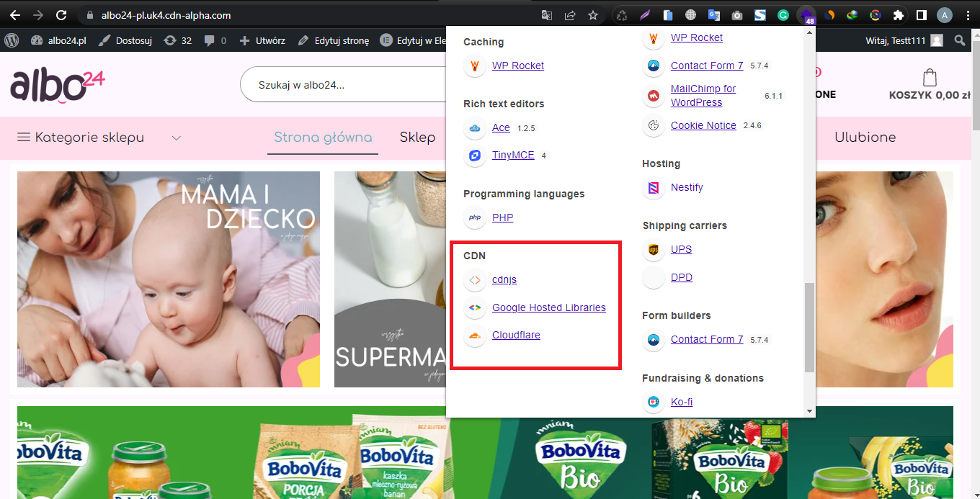
Task: Open the Kategorie sklepu hamburger menu
Action: (24, 137)
